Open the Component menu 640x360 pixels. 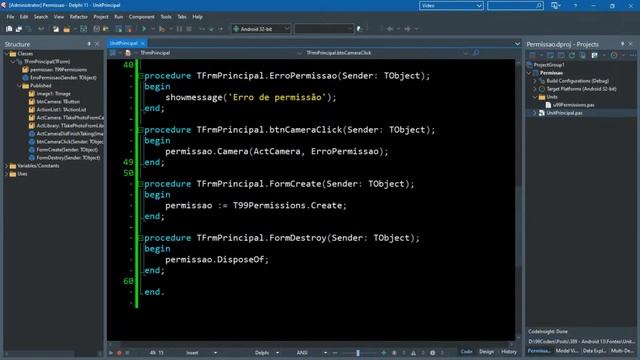coord(142,17)
